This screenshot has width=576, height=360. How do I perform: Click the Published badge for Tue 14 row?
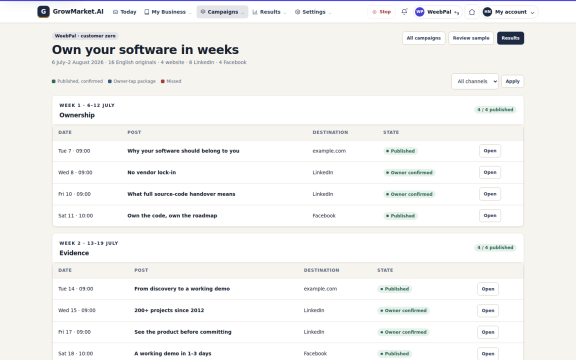395,289
